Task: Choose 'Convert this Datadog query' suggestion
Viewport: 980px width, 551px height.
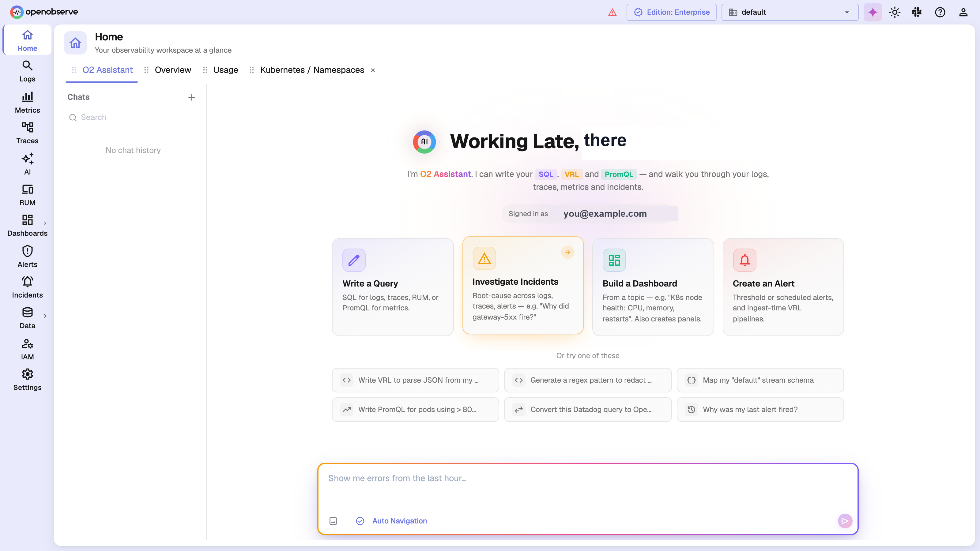Action: tap(587, 409)
